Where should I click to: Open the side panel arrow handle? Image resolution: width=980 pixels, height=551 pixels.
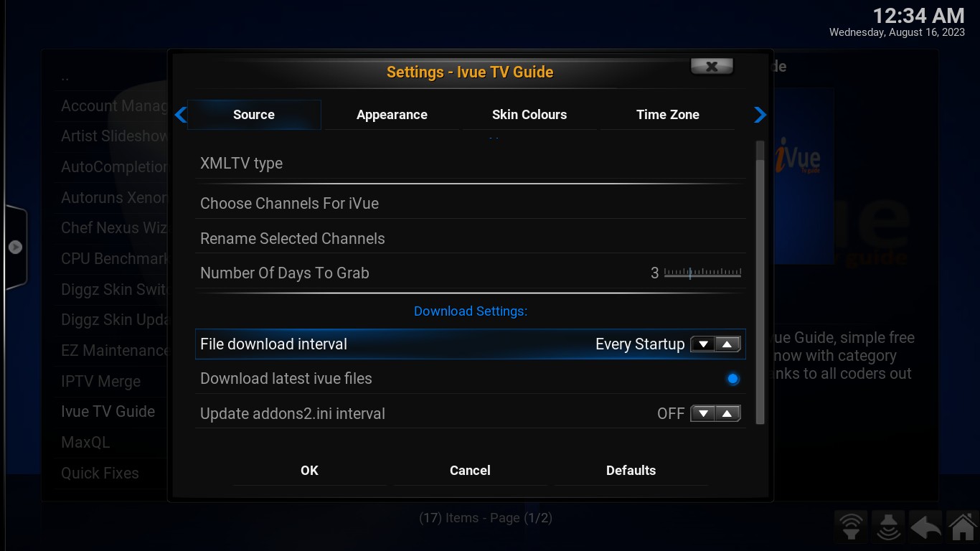15,247
